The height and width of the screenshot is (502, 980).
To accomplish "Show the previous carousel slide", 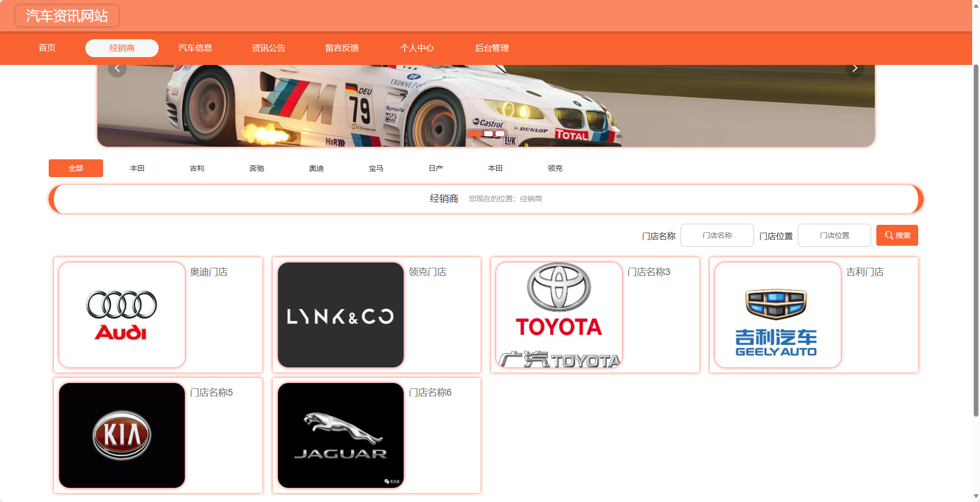I will click(117, 69).
